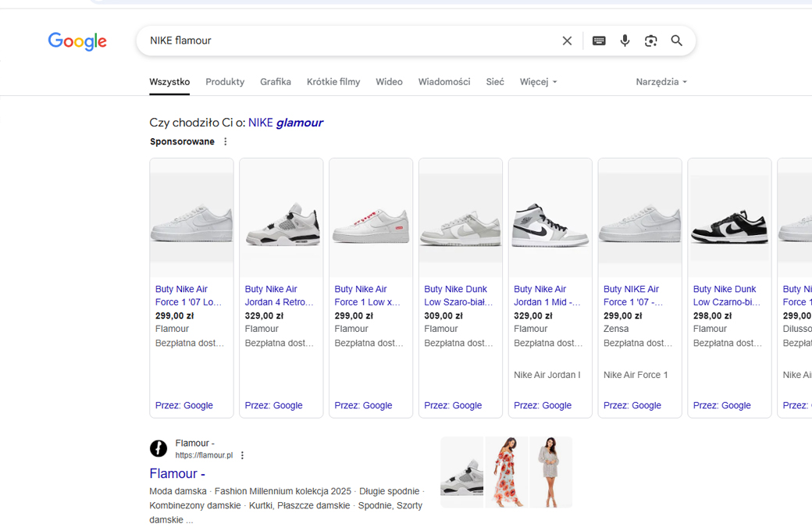
Task: Click Nike Air Jordan I label
Action: 547,375
